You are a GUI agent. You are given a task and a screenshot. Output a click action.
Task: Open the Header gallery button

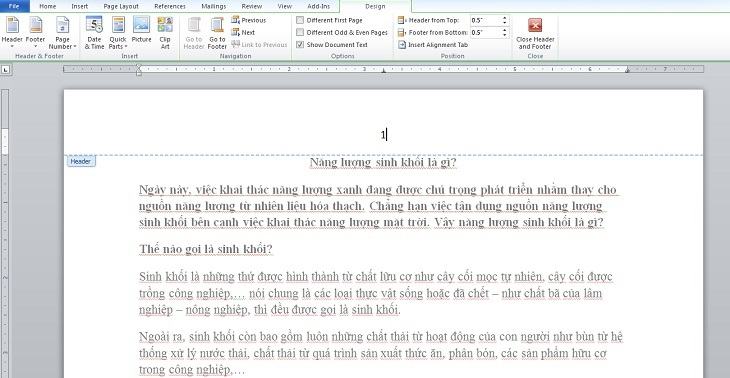click(12, 32)
